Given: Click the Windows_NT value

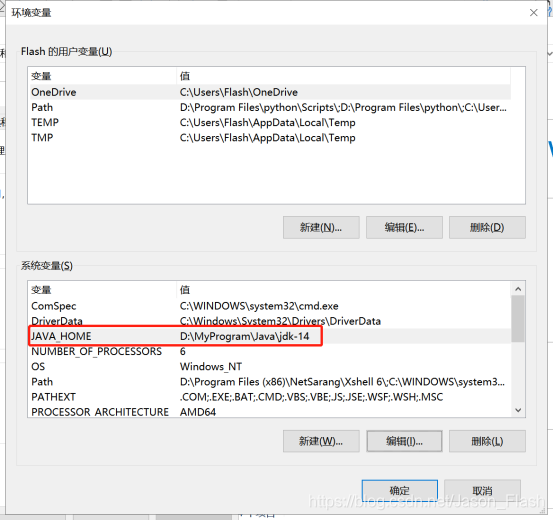Looking at the screenshot, I should [x=211, y=367].
